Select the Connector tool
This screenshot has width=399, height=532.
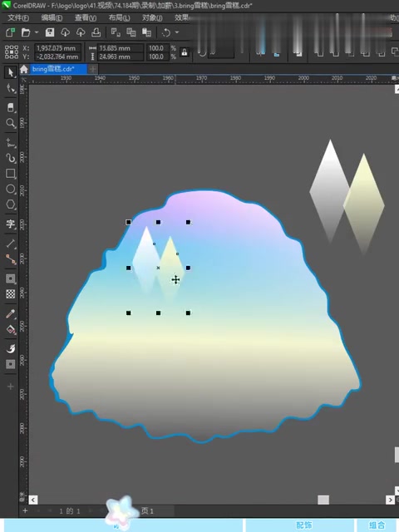(10, 259)
